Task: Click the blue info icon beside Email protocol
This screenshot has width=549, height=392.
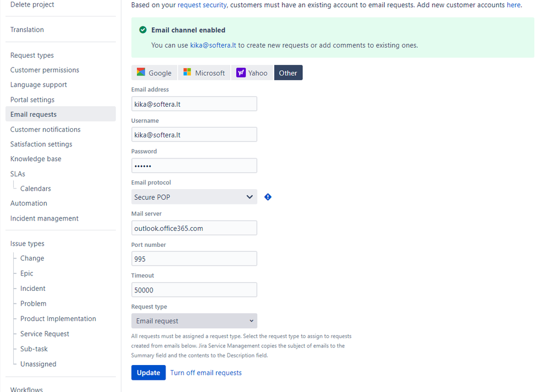Action: [x=268, y=197]
